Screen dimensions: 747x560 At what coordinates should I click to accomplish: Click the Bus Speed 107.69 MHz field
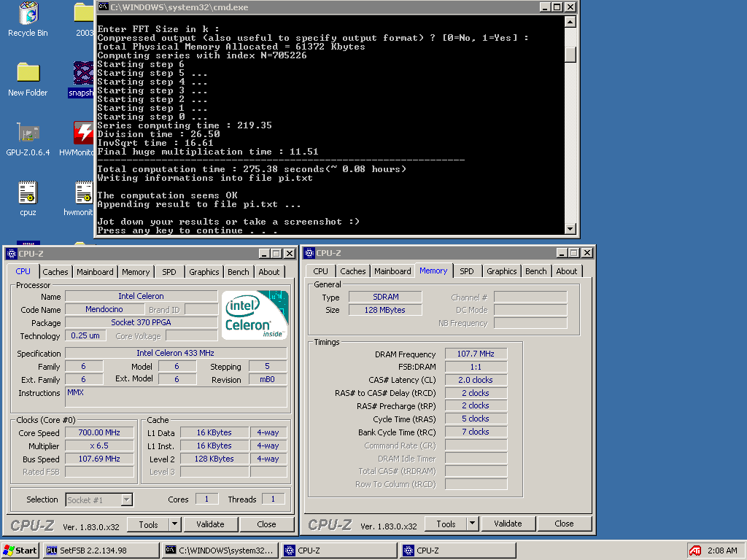click(x=99, y=459)
